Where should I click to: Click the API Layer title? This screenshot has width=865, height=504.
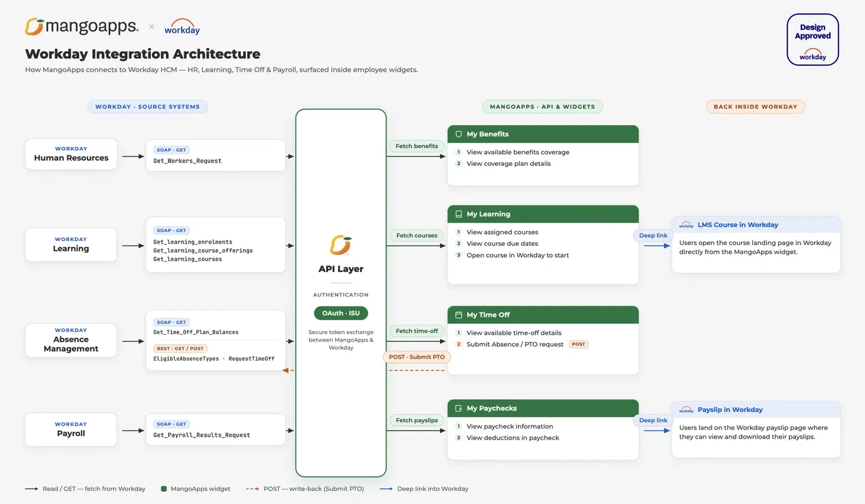pos(341,268)
